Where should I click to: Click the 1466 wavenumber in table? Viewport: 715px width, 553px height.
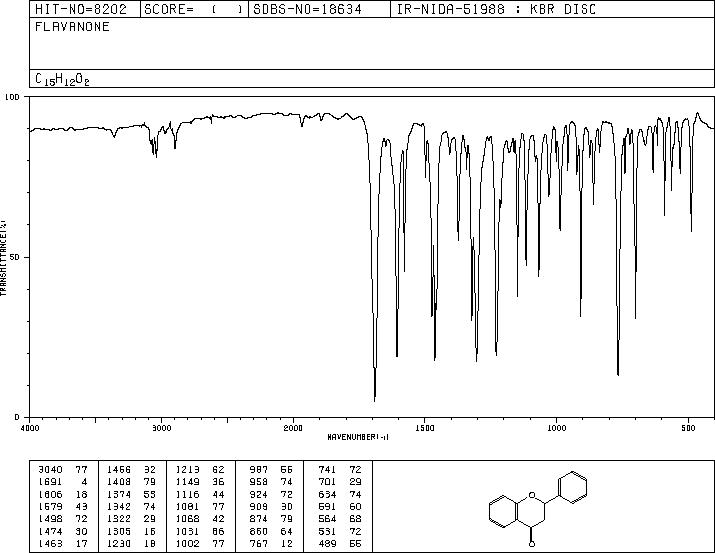pos(119,470)
